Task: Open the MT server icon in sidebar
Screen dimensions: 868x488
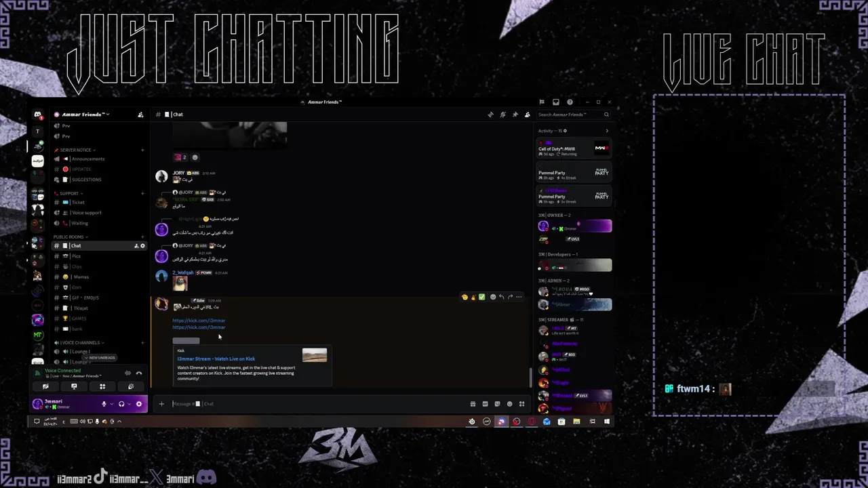Action: click(38, 335)
